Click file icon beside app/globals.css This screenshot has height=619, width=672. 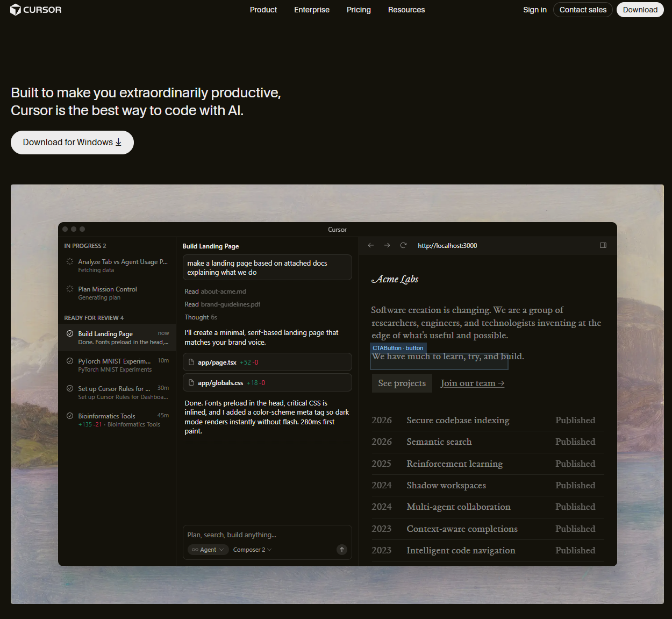[x=191, y=383]
